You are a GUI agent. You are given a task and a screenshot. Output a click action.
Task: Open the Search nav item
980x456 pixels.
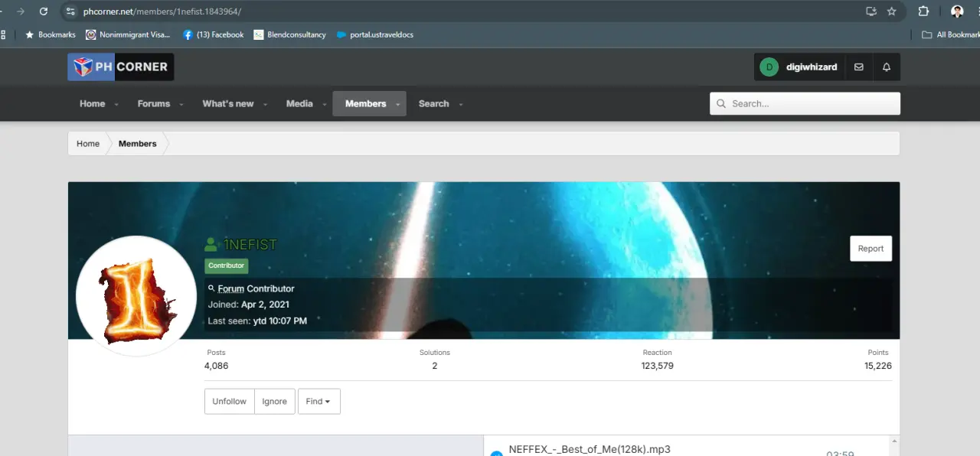(x=433, y=103)
